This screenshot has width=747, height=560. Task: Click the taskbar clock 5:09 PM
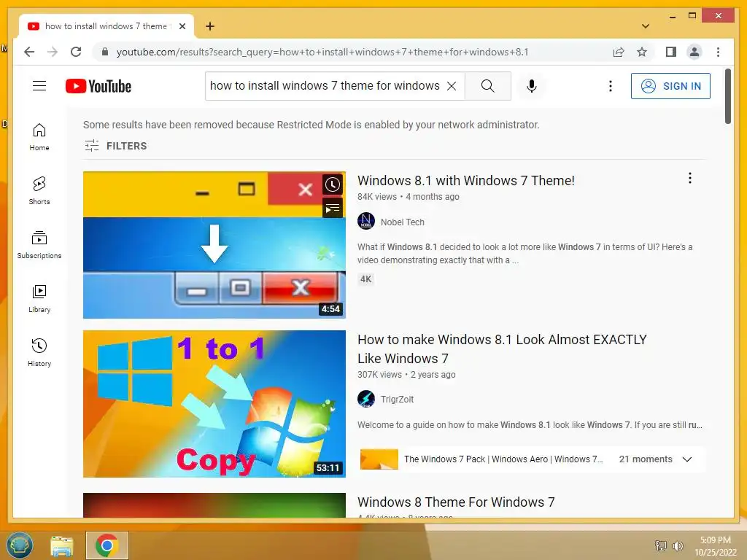(715, 545)
